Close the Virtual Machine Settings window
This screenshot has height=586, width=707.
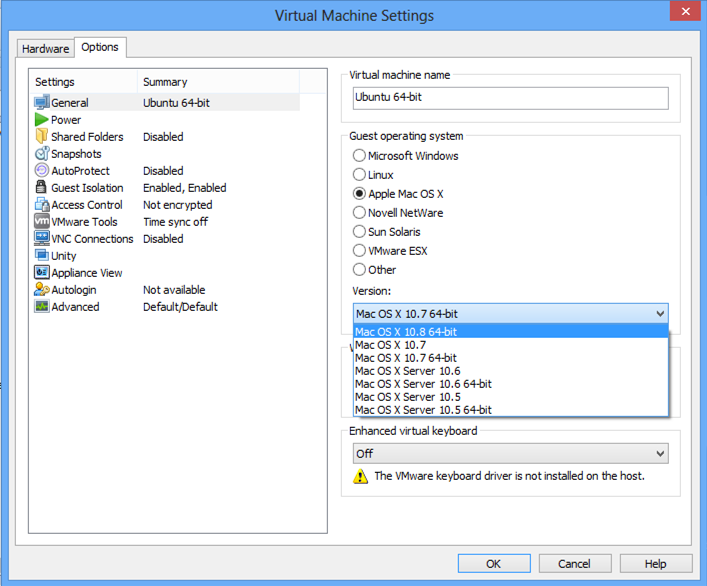(685, 11)
